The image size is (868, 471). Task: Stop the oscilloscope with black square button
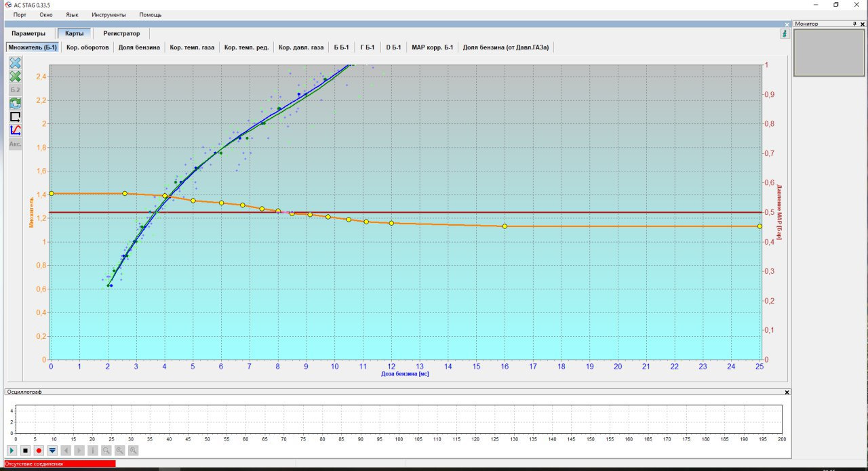(x=25, y=450)
